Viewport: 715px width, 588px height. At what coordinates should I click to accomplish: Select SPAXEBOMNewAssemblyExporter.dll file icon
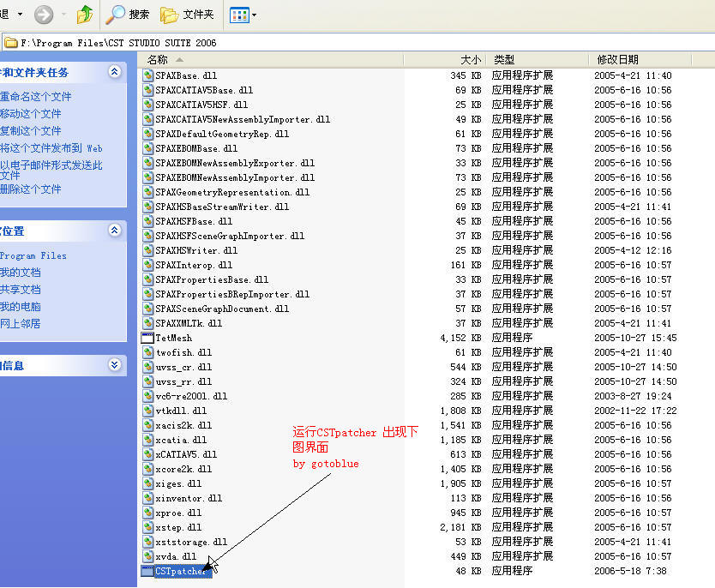147,163
